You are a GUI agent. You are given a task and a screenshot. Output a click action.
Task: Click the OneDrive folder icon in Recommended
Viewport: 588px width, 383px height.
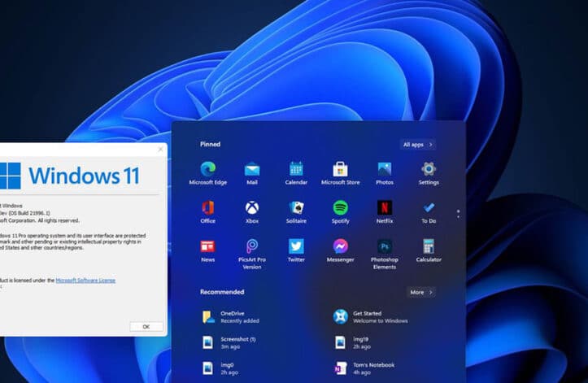tap(208, 317)
